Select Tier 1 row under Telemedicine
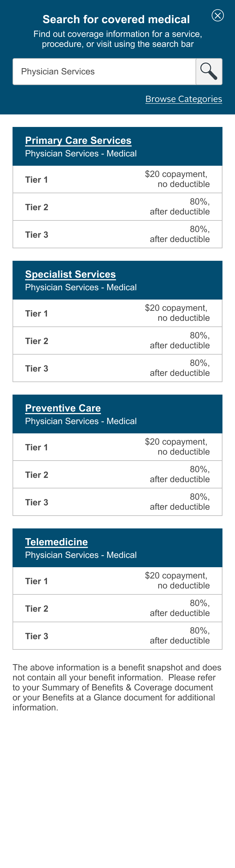This screenshot has height=868, width=235. (117, 581)
